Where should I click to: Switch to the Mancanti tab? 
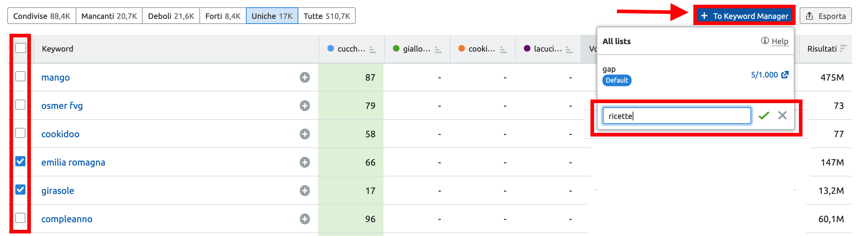[109, 16]
